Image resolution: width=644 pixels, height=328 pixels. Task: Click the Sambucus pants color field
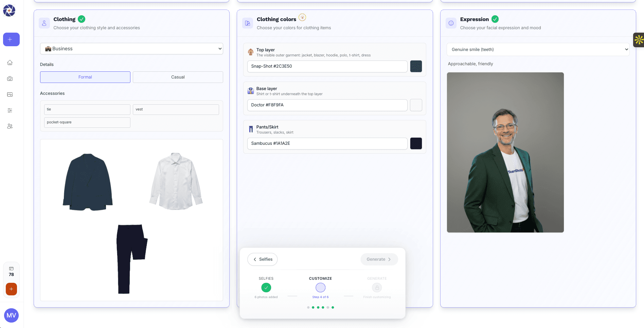click(327, 143)
